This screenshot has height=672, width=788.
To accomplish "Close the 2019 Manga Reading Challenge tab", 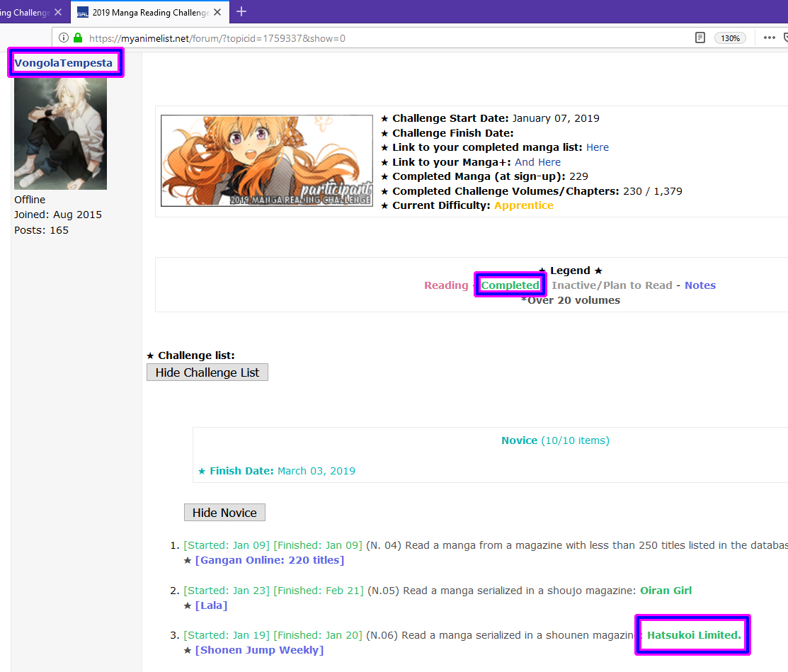I will pos(217,12).
